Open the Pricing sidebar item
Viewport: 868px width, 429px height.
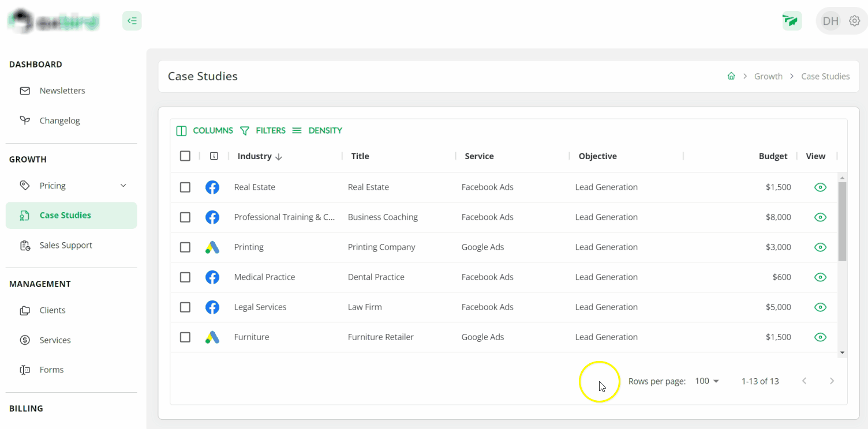[72, 186]
